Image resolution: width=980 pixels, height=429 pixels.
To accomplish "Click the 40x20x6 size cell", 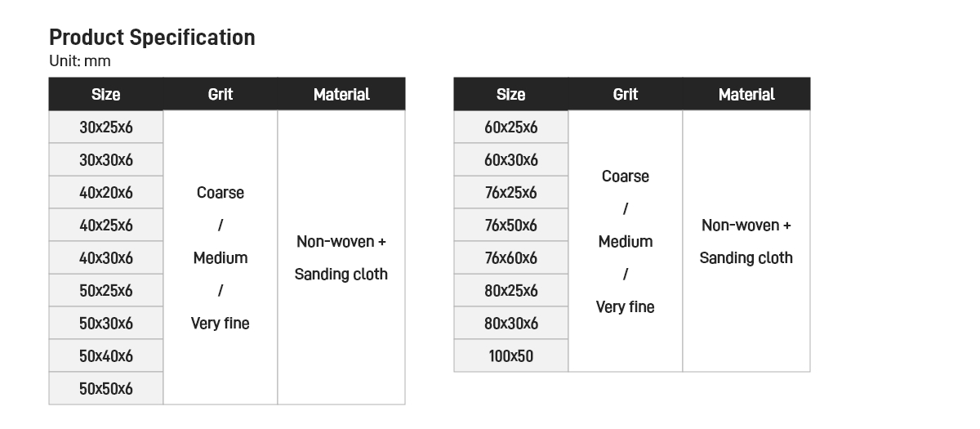I will click(x=105, y=193).
